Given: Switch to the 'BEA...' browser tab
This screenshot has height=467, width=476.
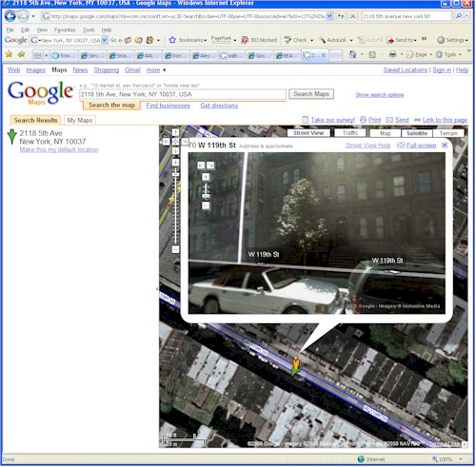Looking at the screenshot, I should pos(287,55).
